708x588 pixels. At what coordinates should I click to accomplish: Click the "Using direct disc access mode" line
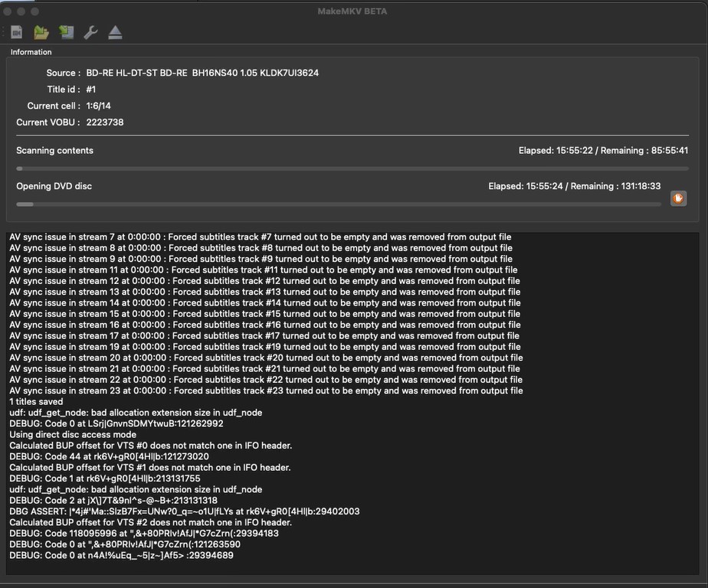coord(73,435)
